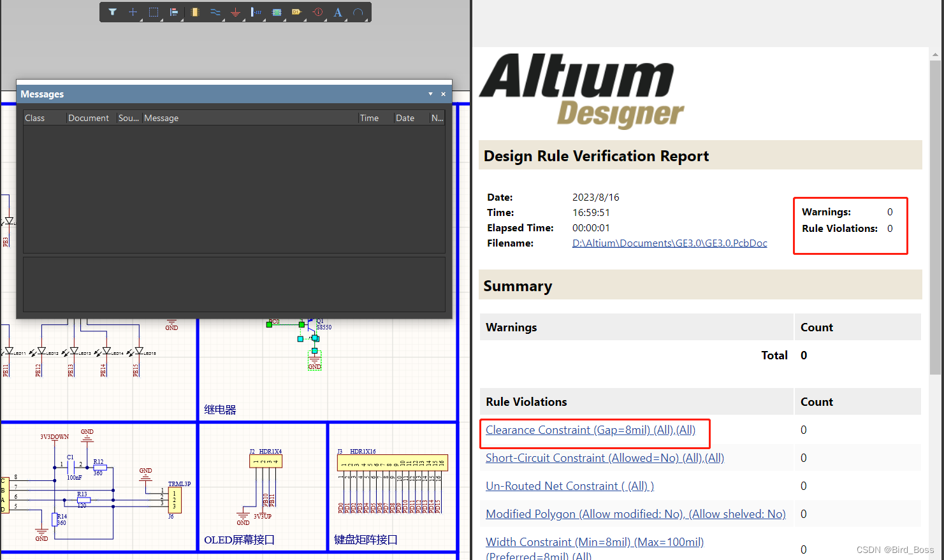Select the text string tool
The width and height of the screenshot is (944, 560).
point(338,12)
